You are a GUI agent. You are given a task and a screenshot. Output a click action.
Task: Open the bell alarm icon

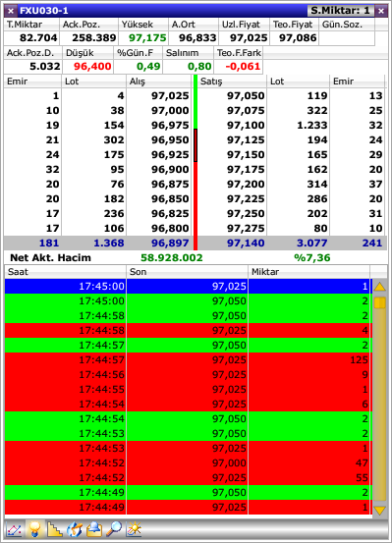click(94, 530)
